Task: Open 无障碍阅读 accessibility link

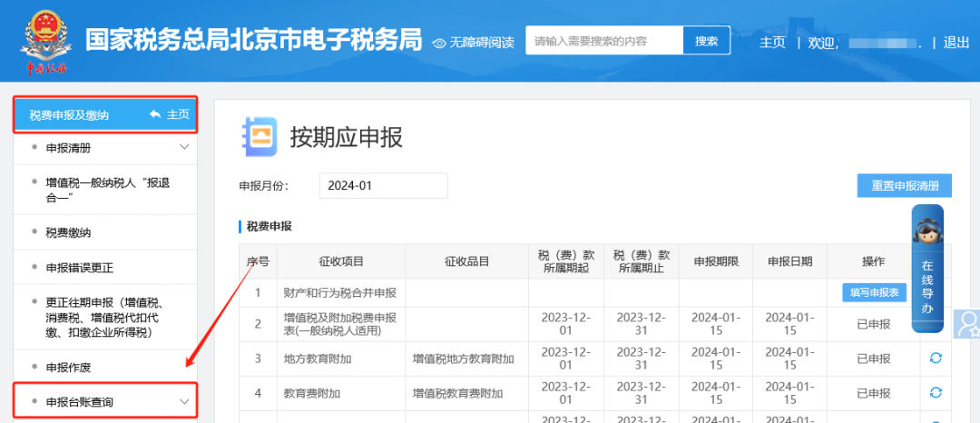Action: [481, 43]
